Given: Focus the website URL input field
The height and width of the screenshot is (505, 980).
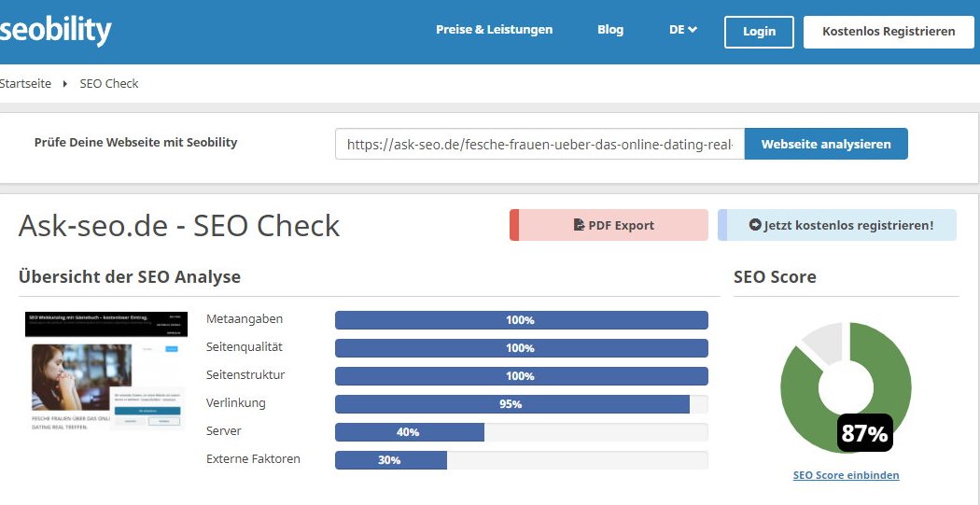Looking at the screenshot, I should click(539, 145).
